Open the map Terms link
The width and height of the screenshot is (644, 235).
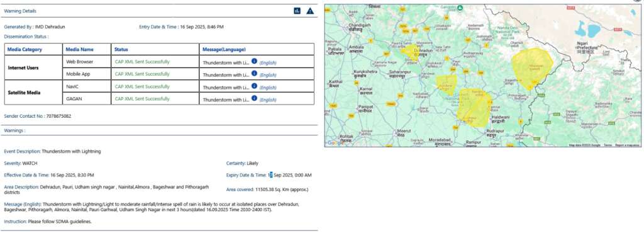[608, 145]
